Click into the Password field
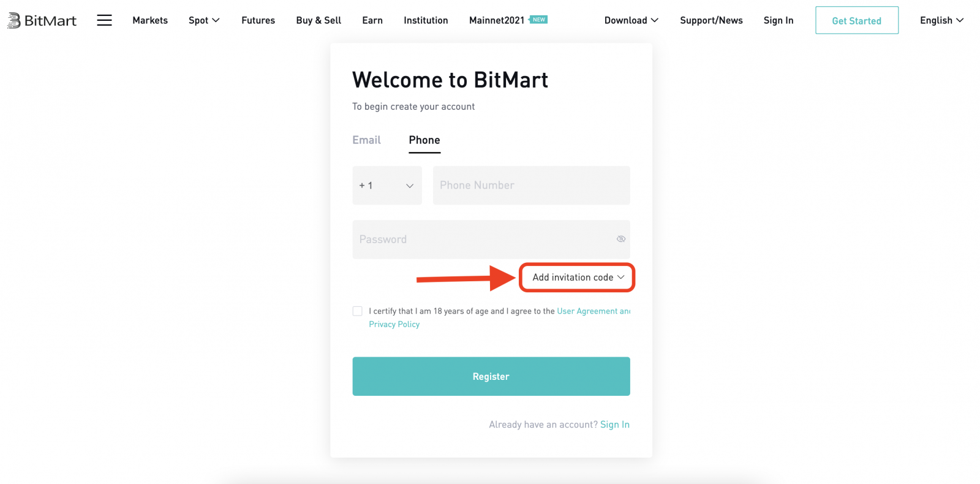This screenshot has height=484, width=980. coord(484,239)
